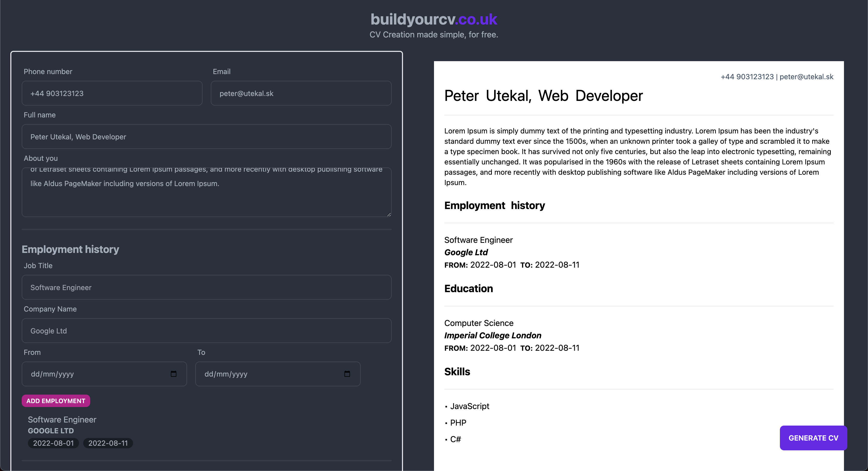This screenshot has width=868, height=471.
Task: Open the From date calendar picker icon
Action: [x=174, y=374]
